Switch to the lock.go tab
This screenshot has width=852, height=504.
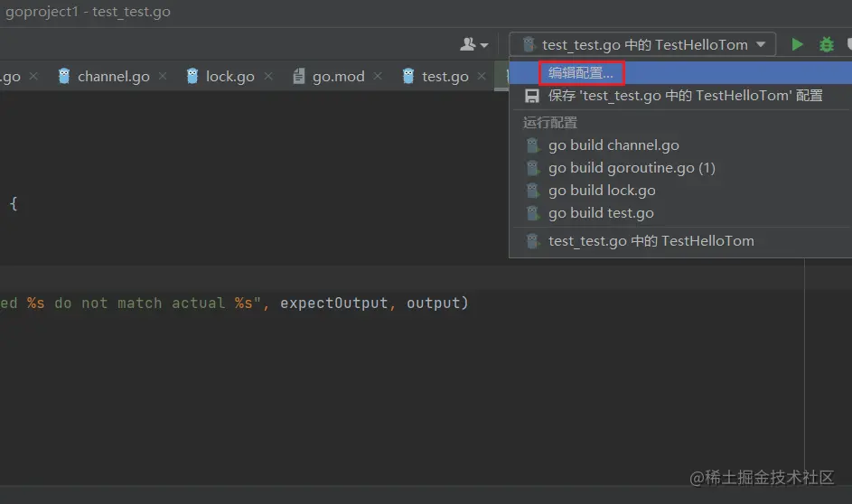pos(229,77)
